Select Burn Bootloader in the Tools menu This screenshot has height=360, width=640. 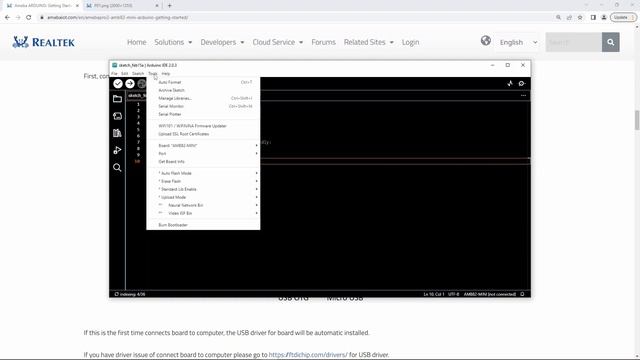pyautogui.click(x=203, y=225)
